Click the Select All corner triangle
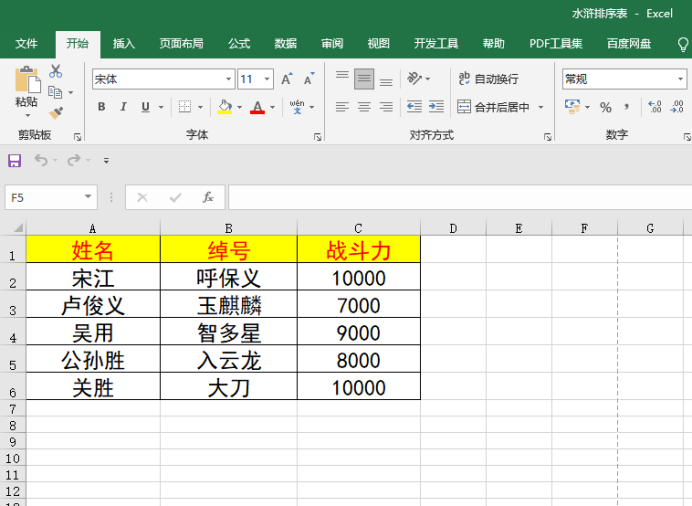Viewport: 692px width, 506px height. click(x=18, y=228)
